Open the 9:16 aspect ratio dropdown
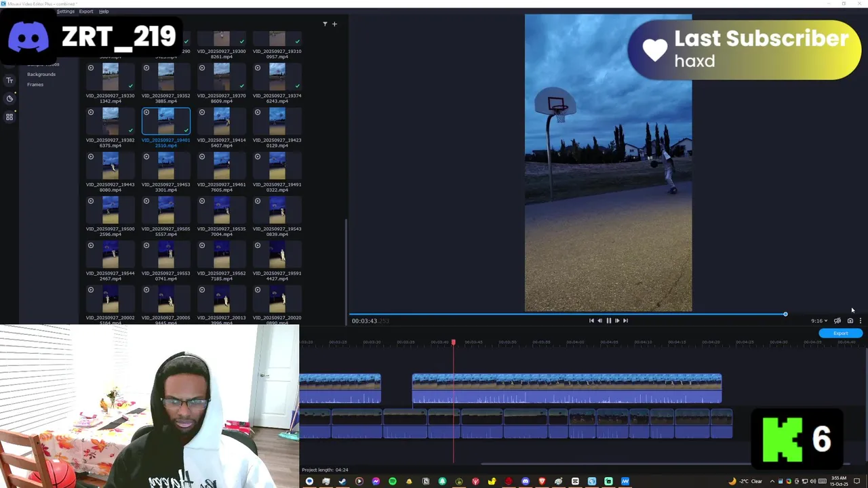Screen dimensions: 868x488 tap(819, 321)
